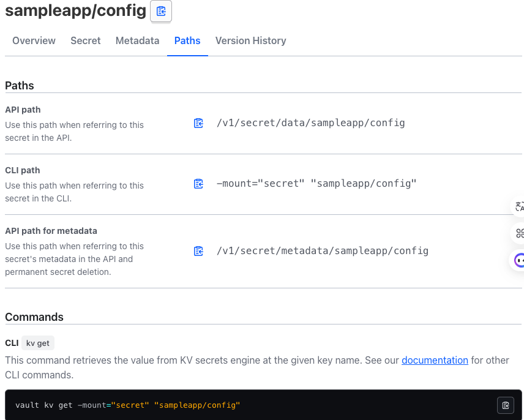Copy the API path for metadata

coord(198,251)
